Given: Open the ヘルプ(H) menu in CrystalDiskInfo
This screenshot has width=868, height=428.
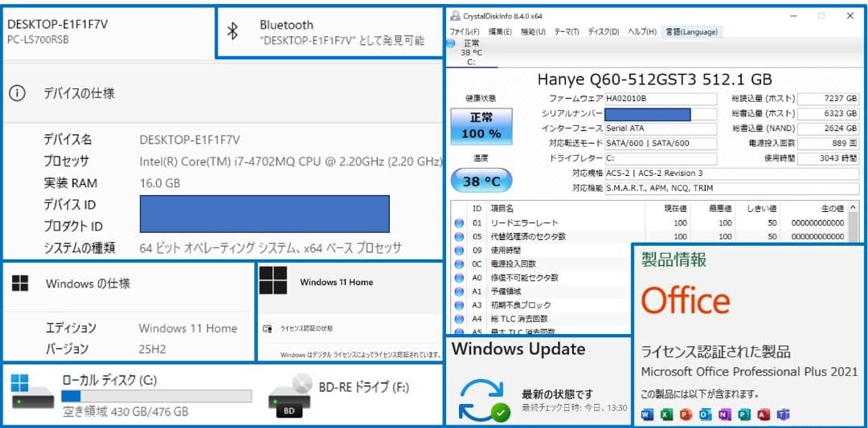Looking at the screenshot, I should click(x=642, y=32).
